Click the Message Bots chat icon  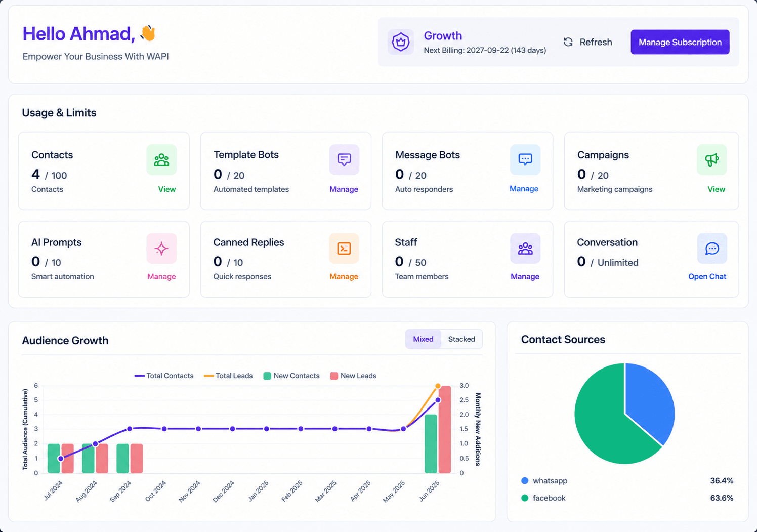[x=525, y=160]
